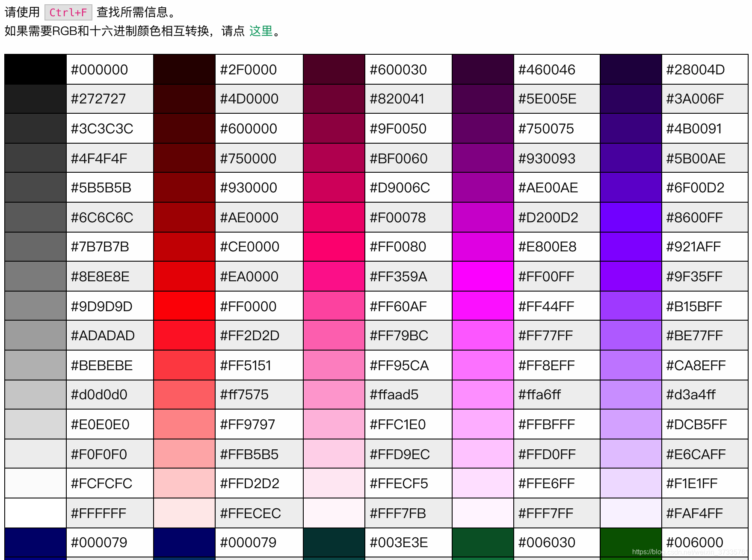Pick the violet #8600FF swatch
Screen dimensions: 752x560
coord(631,217)
